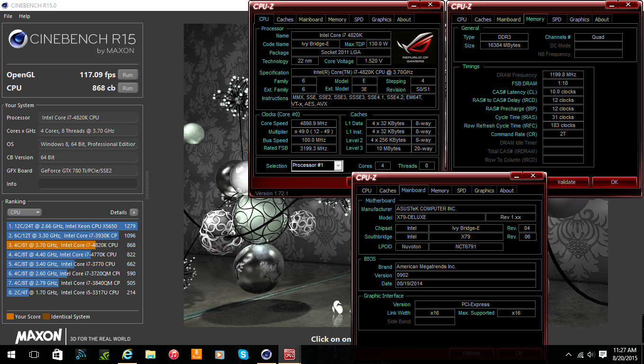Screen dimensions: 644x364
Task: Open the Wi-Fi network tray icon
Action: (581, 355)
